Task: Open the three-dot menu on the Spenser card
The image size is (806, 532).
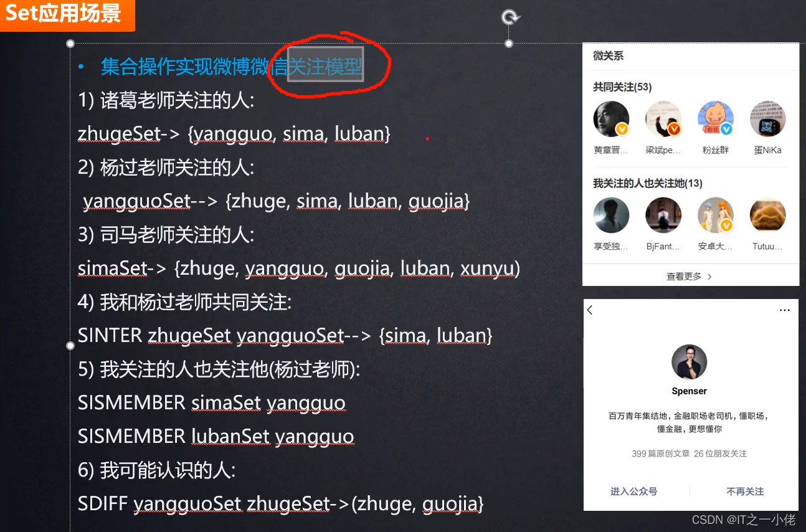Action: [785, 310]
